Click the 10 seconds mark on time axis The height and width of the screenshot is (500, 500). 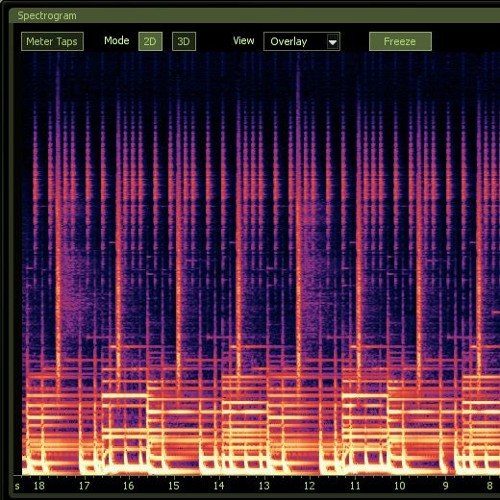(x=400, y=486)
